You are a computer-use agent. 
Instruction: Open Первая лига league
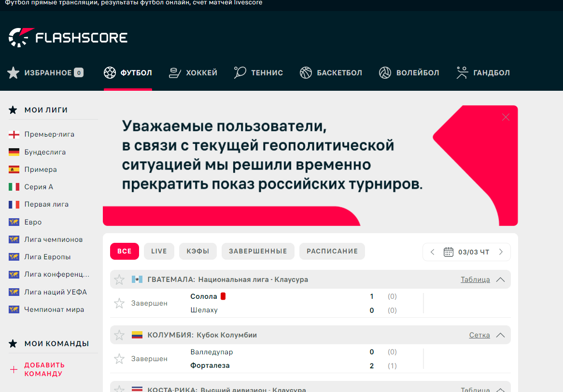tap(46, 204)
